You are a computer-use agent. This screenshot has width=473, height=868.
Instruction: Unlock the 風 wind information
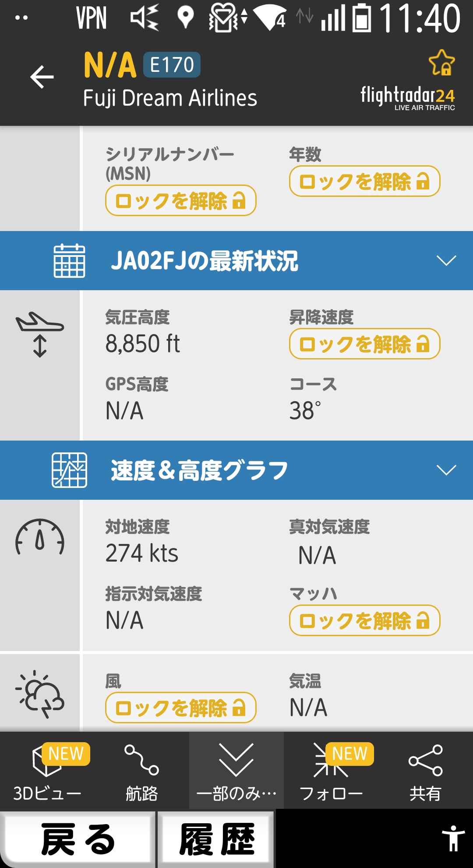180,708
